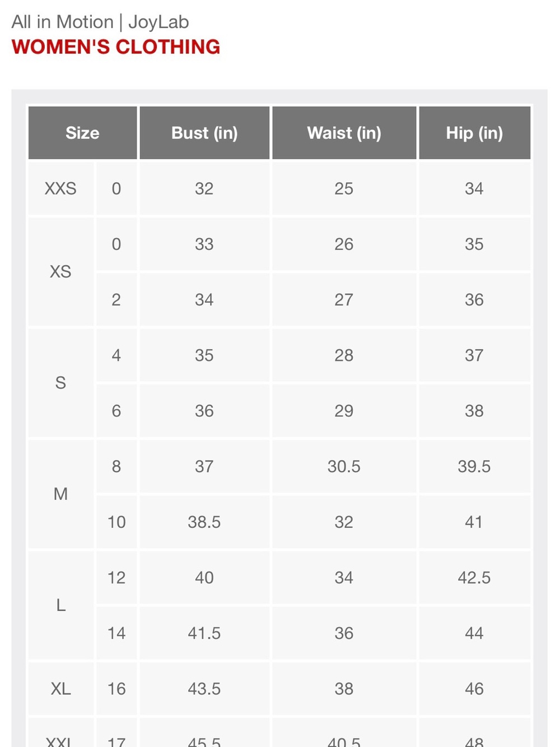Click the 41.5 bust measurement cell
This screenshot has width=560, height=747.
coord(204,633)
